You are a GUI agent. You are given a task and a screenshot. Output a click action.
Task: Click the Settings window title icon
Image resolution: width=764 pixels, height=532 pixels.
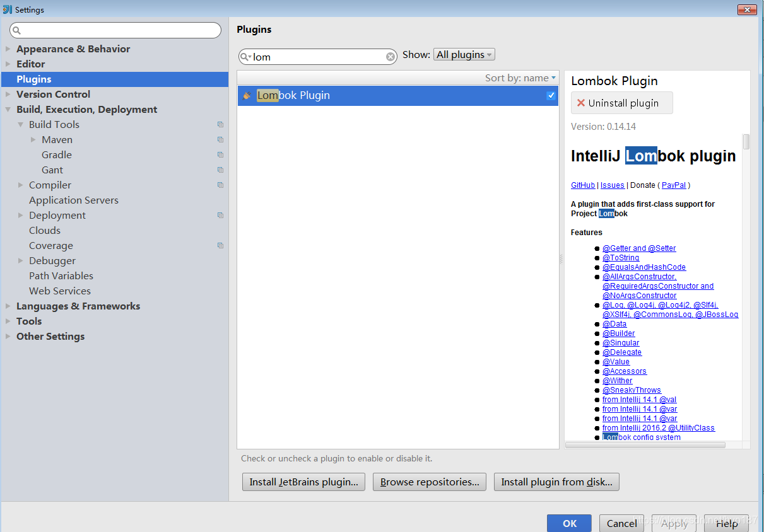pyautogui.click(x=8, y=9)
